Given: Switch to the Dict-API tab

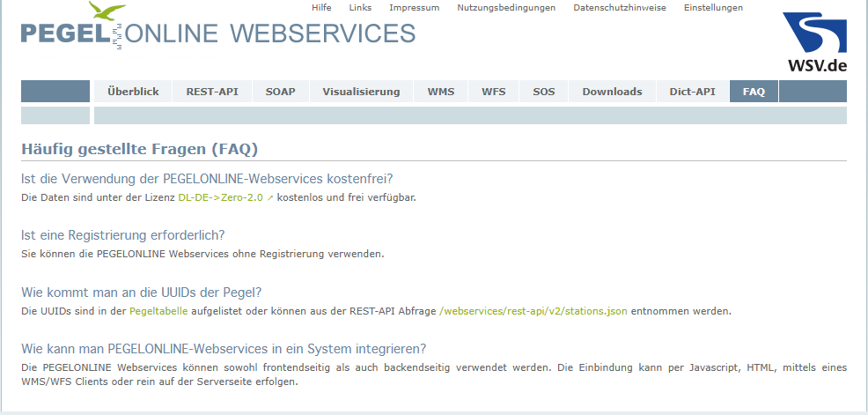Looking at the screenshot, I should [693, 92].
